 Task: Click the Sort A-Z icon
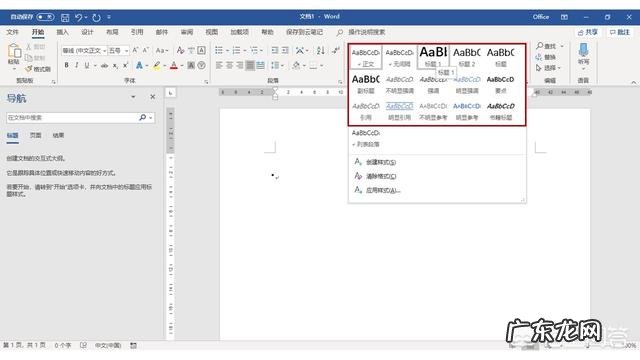click(321, 50)
